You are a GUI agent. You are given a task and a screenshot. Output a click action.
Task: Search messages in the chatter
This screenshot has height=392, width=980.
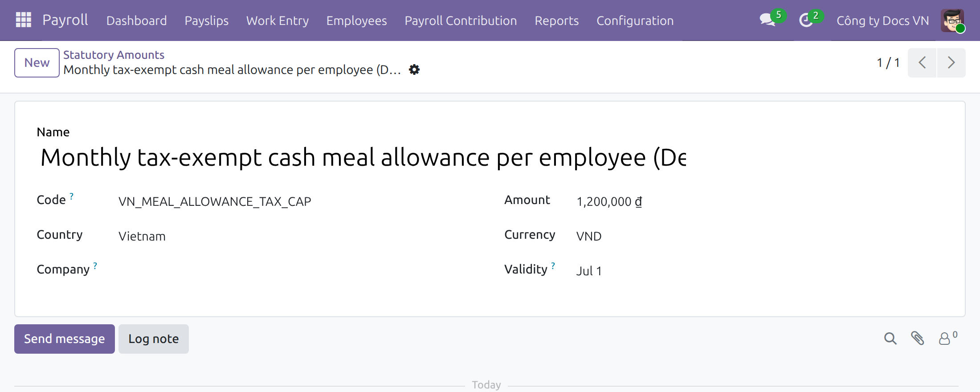pyautogui.click(x=890, y=339)
